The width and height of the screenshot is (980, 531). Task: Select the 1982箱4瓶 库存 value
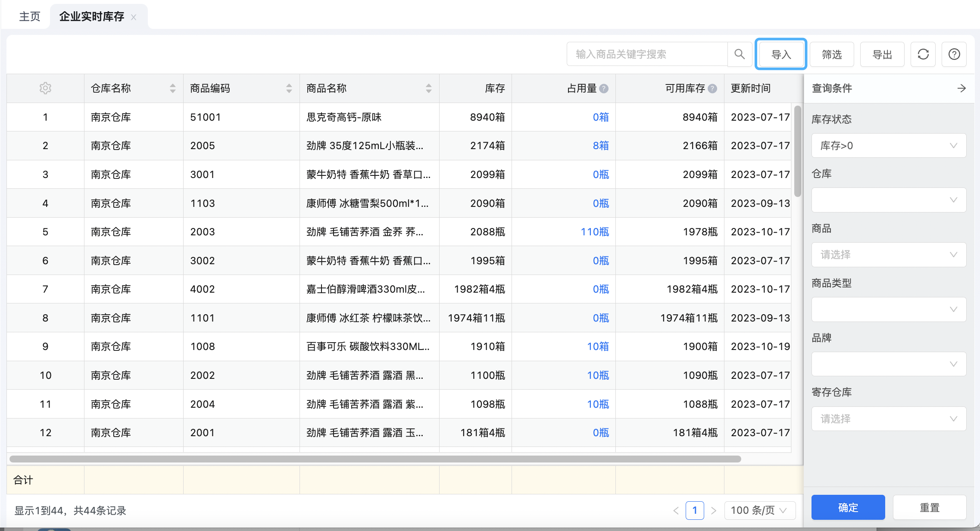coord(480,289)
